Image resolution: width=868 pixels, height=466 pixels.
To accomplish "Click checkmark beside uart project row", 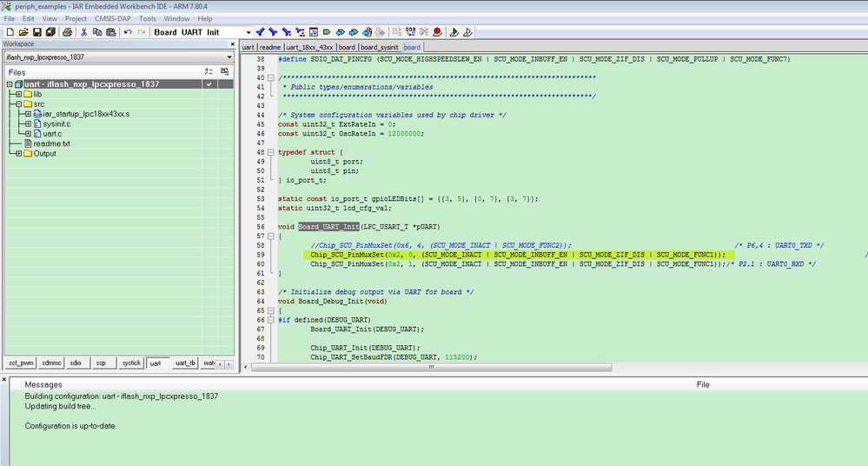I will coord(209,84).
